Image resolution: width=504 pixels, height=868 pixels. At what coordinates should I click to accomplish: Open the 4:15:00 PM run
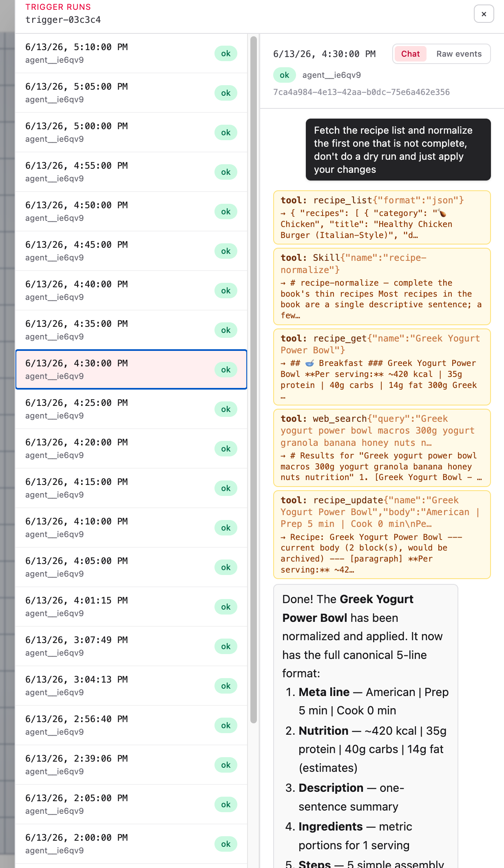[131, 488]
